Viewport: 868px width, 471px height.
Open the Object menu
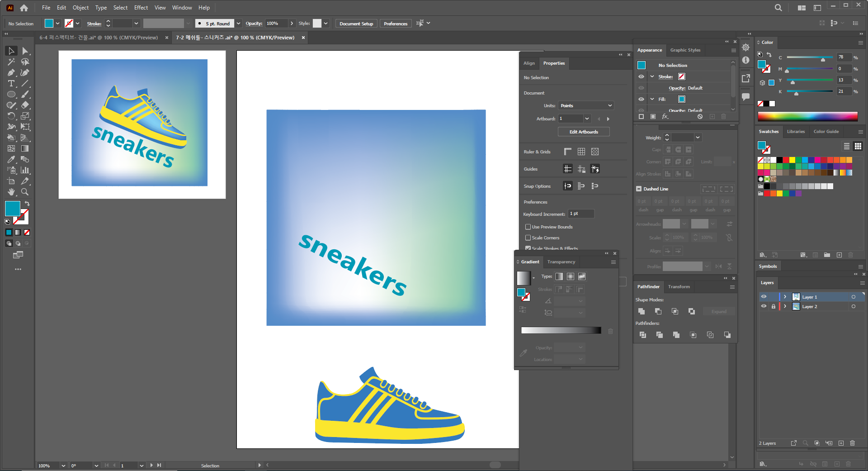80,8
